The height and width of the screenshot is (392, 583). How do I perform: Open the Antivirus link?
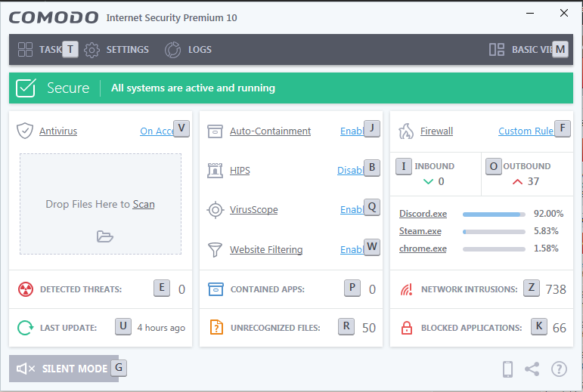point(58,131)
